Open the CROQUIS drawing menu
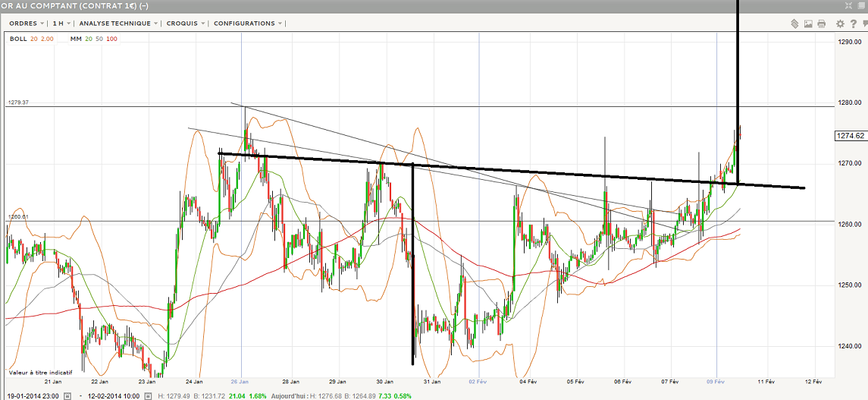The image size is (868, 400). click(185, 24)
